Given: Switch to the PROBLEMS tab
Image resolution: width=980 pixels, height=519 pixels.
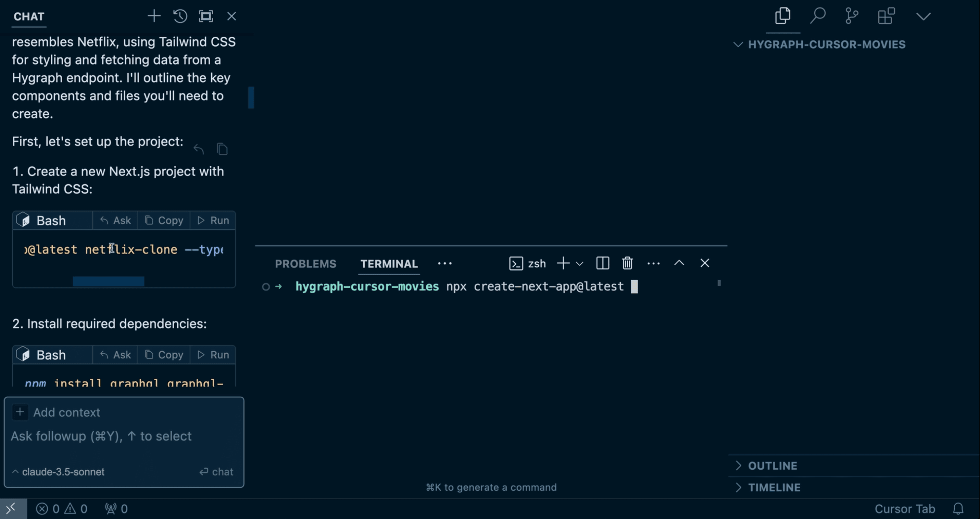Looking at the screenshot, I should click(x=305, y=264).
